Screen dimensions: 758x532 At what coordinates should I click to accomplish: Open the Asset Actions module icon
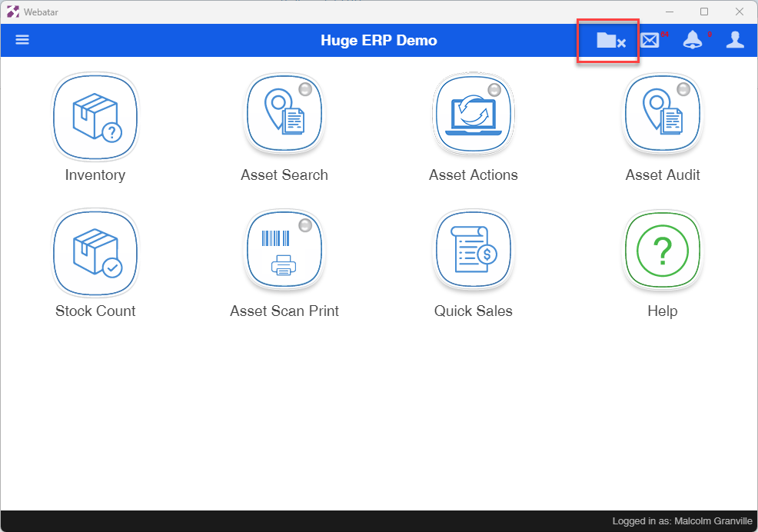pyautogui.click(x=474, y=114)
